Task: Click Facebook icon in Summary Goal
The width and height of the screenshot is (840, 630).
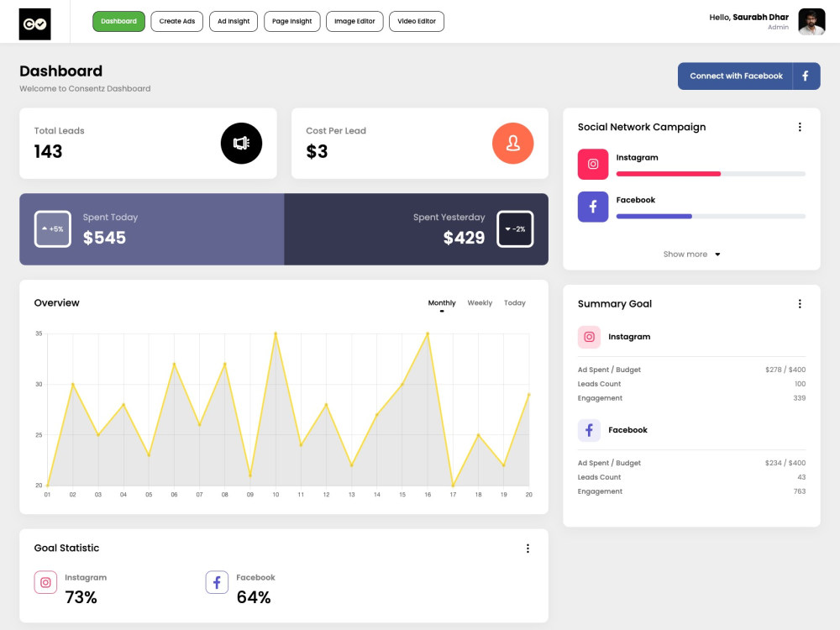Action: pos(590,430)
